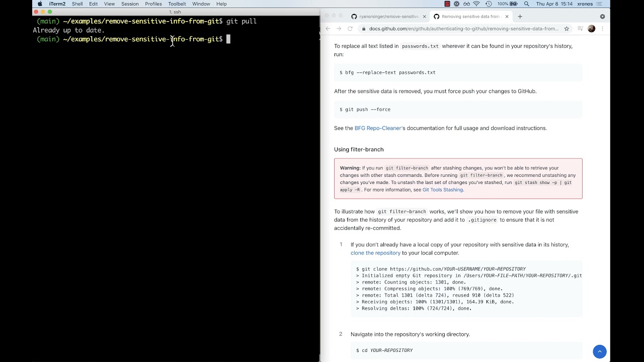Image resolution: width=644 pixels, height=362 pixels.
Task: Click the red Warning callout box
Action: (x=458, y=178)
